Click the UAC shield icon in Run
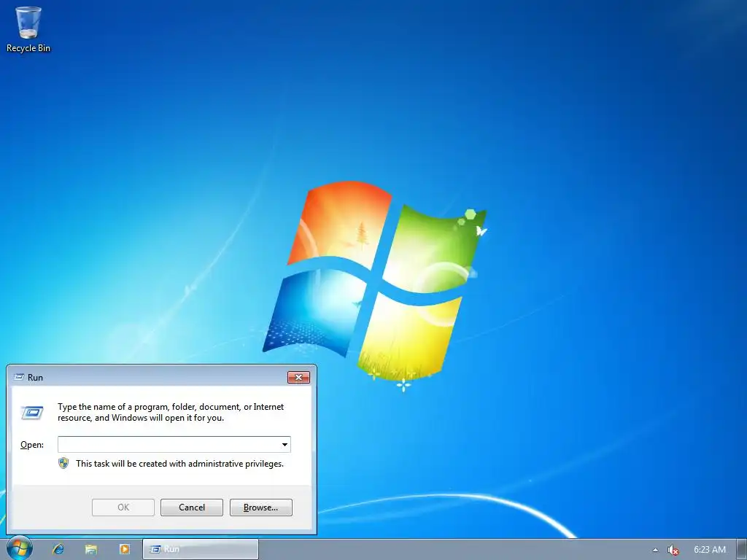747x560 pixels. tap(63, 463)
